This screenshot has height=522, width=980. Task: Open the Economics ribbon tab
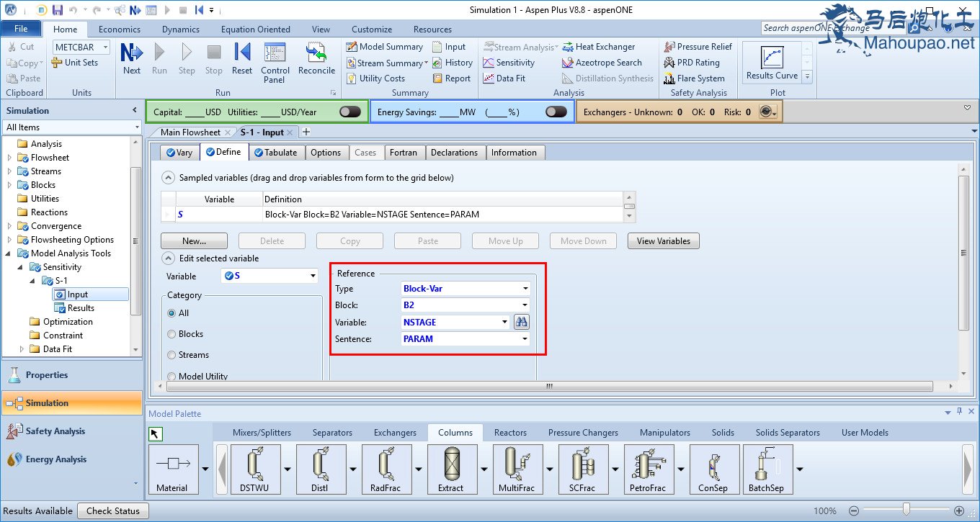(120, 30)
